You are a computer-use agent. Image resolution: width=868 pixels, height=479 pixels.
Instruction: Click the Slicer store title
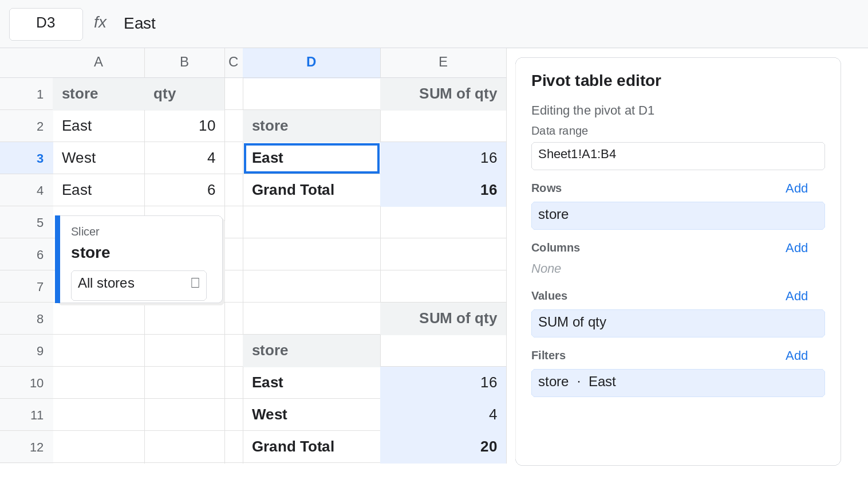pyautogui.click(x=90, y=253)
